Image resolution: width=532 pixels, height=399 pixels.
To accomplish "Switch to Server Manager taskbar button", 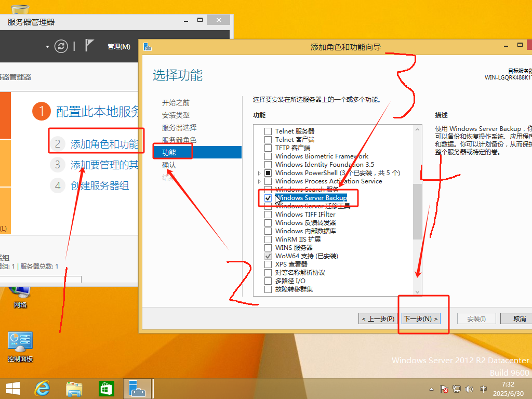I will [x=137, y=389].
